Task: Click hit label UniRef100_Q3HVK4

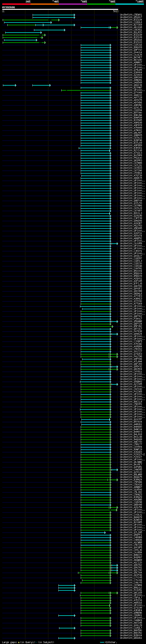Action: (131, 73)
